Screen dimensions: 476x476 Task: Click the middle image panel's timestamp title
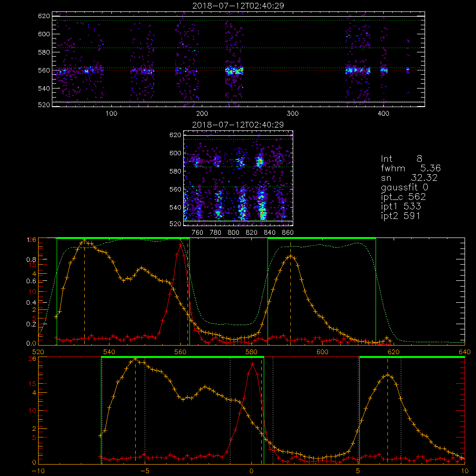238,125
